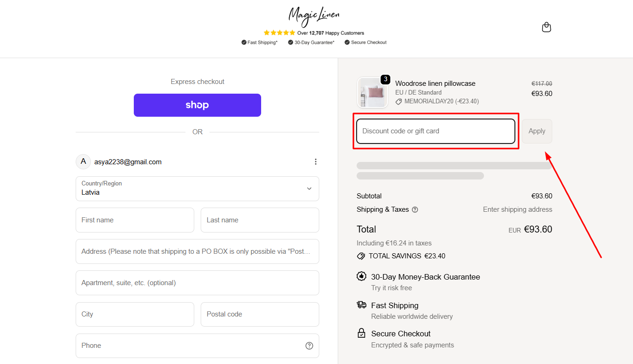Image resolution: width=633 pixels, height=364 pixels.
Task: Open the shopping bag cart icon
Action: tap(546, 27)
